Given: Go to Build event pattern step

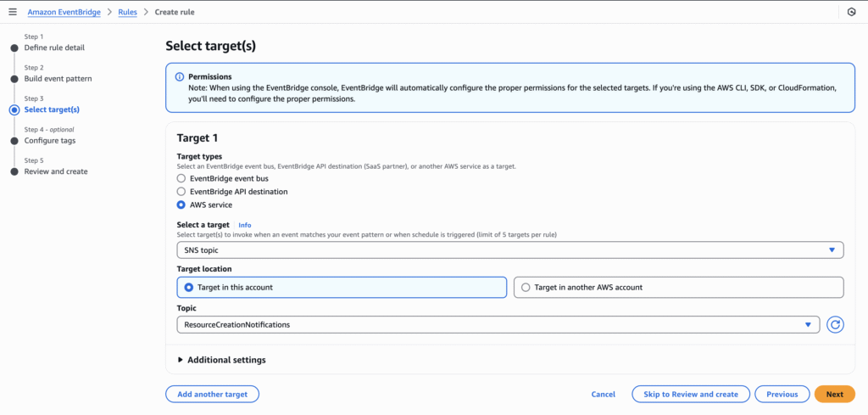Looking at the screenshot, I should tap(58, 79).
